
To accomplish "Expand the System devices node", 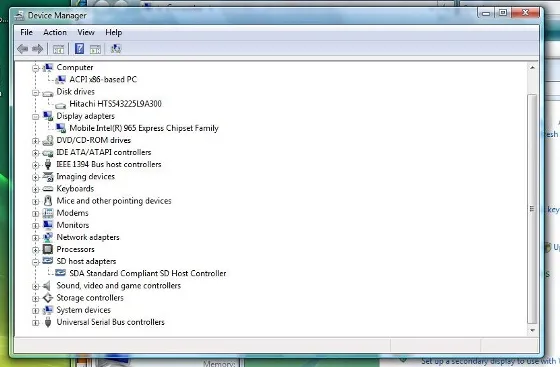I will [35, 311].
